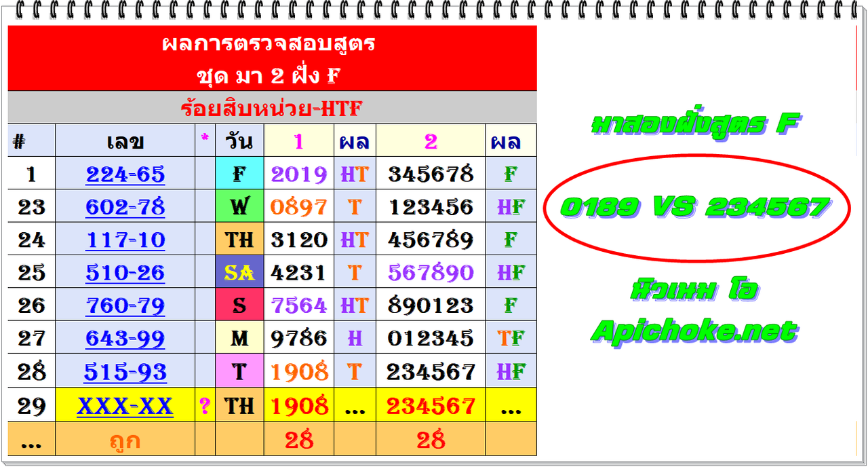Click the orange 1908 in row 28
This screenshot has height=467, width=868.
[x=299, y=372]
